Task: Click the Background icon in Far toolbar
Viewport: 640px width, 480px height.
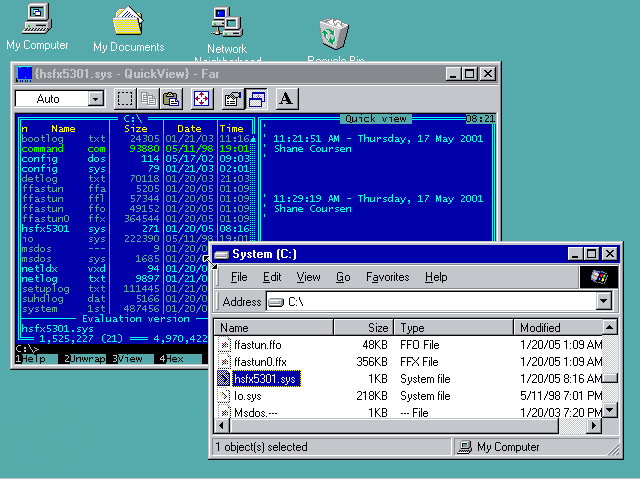Action: point(256,99)
